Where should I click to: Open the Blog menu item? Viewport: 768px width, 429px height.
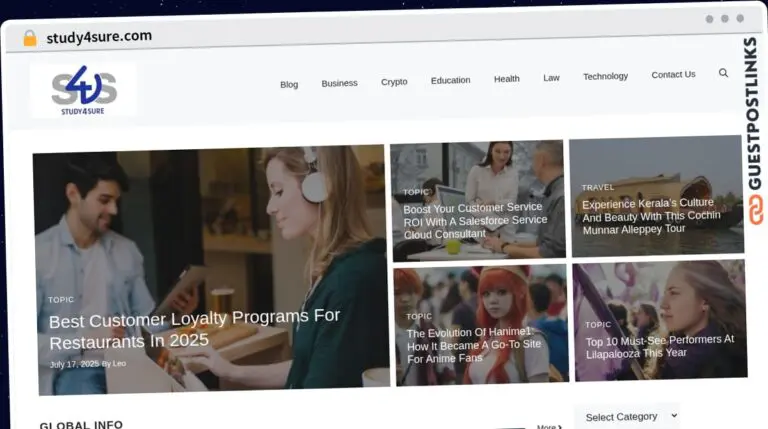click(289, 84)
